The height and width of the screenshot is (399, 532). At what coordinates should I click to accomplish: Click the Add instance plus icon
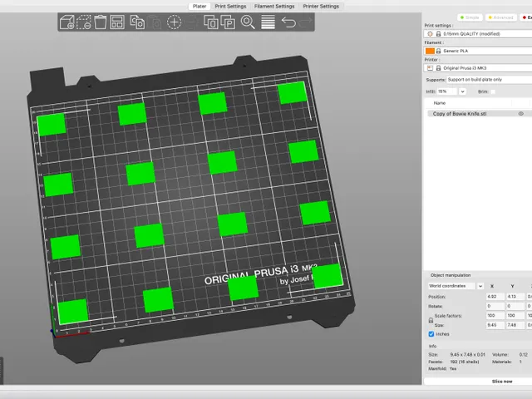tap(174, 22)
